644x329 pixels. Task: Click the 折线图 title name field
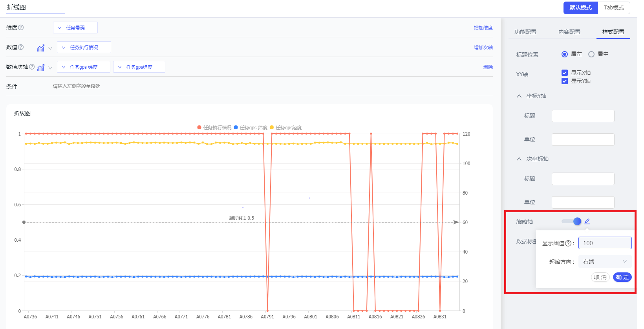(x=36, y=7)
